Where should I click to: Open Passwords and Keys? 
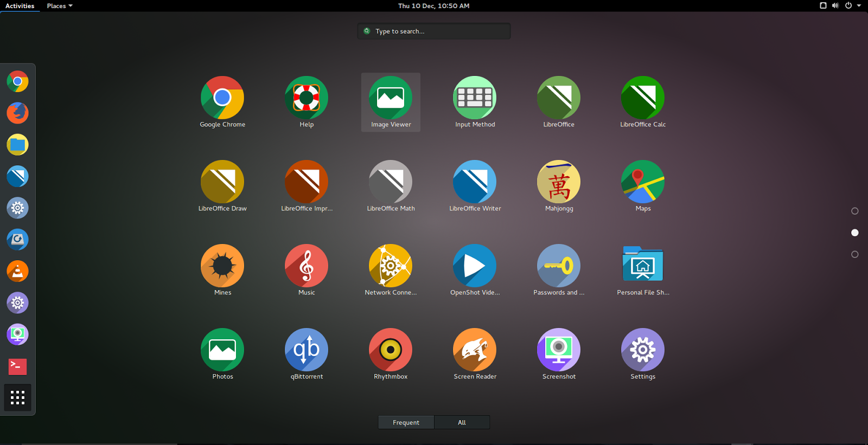click(x=559, y=266)
